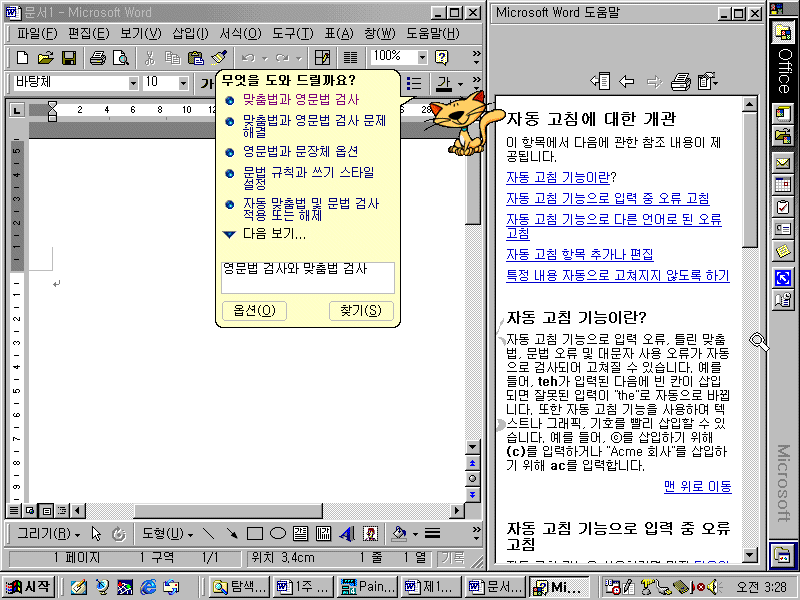Save the document with the floppy disk icon

[x=69, y=57]
